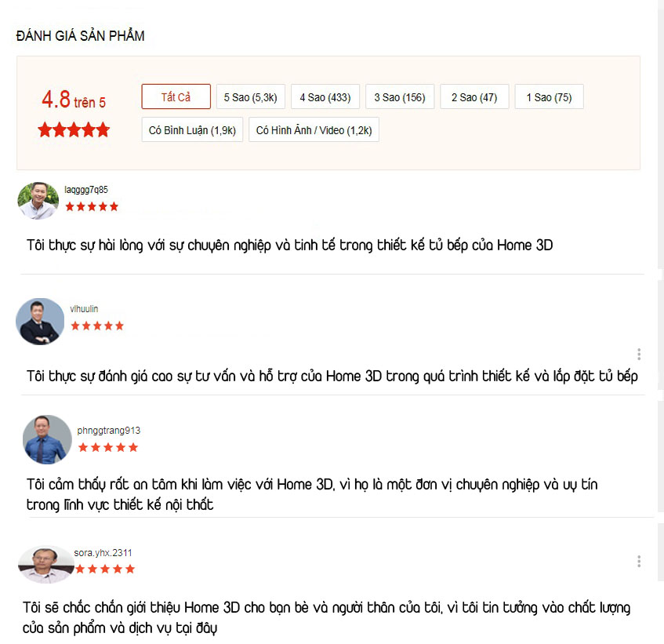
Task: Open the options menu beside sora.yhx.2311's review
Action: pyautogui.click(x=639, y=561)
